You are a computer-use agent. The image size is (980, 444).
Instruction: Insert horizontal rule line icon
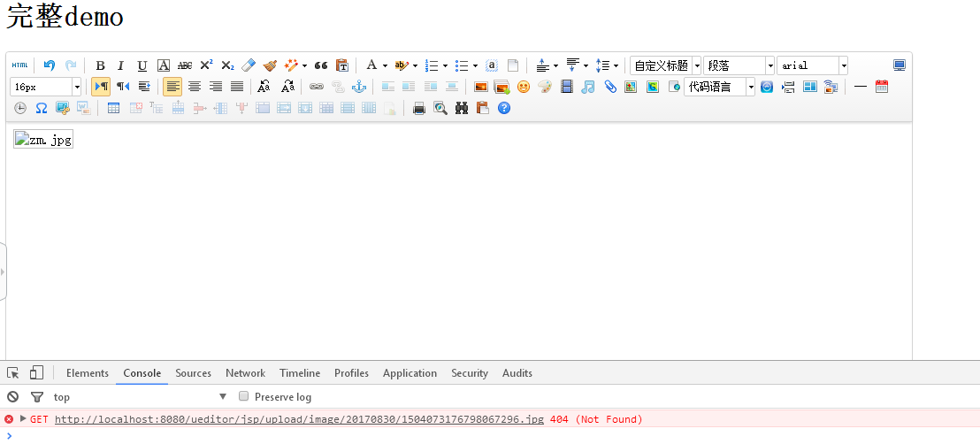click(861, 87)
